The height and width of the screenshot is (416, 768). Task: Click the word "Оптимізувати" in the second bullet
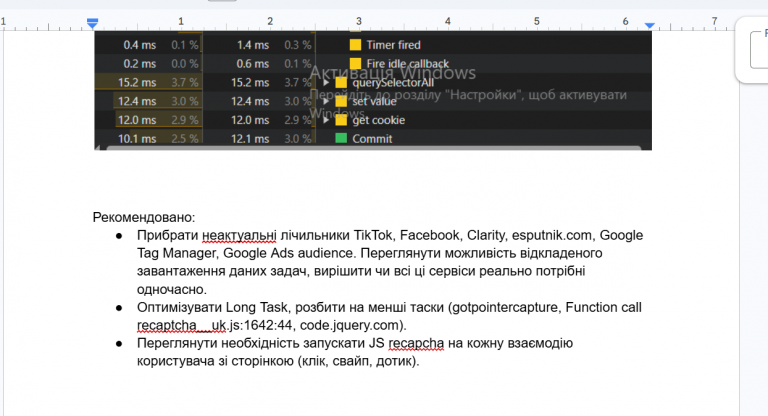[179, 307]
